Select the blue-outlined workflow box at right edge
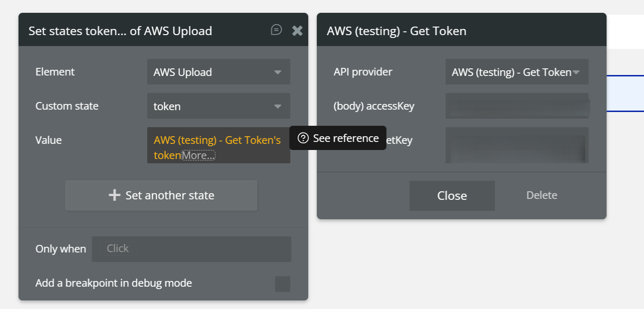The image size is (644, 309). [x=625, y=94]
